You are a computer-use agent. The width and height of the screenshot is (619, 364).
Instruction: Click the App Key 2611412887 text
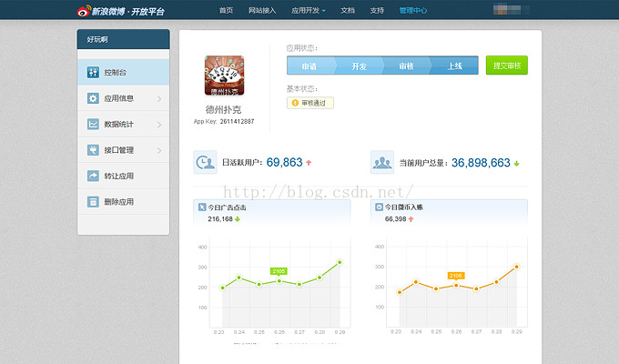point(224,122)
